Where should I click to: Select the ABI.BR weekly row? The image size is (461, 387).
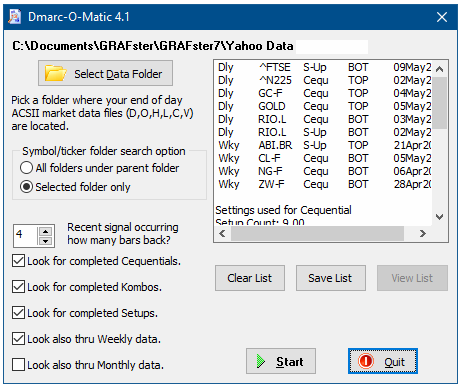tap(324, 145)
